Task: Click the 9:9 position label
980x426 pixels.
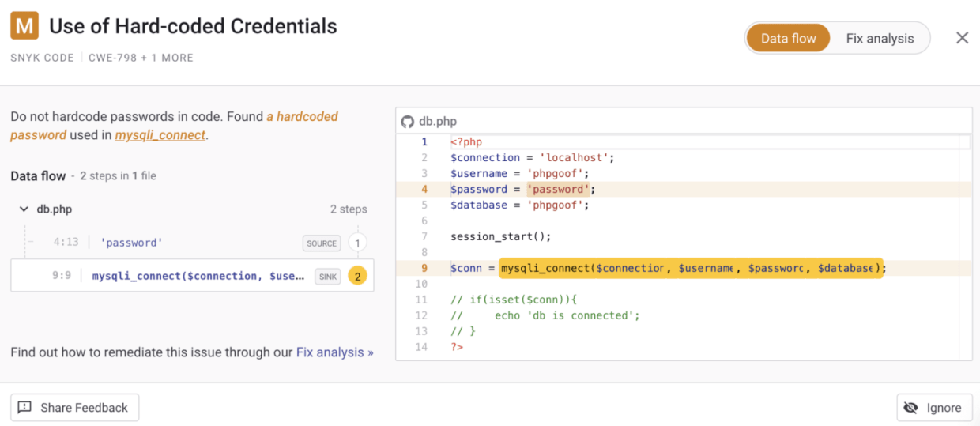Action: [62, 276]
